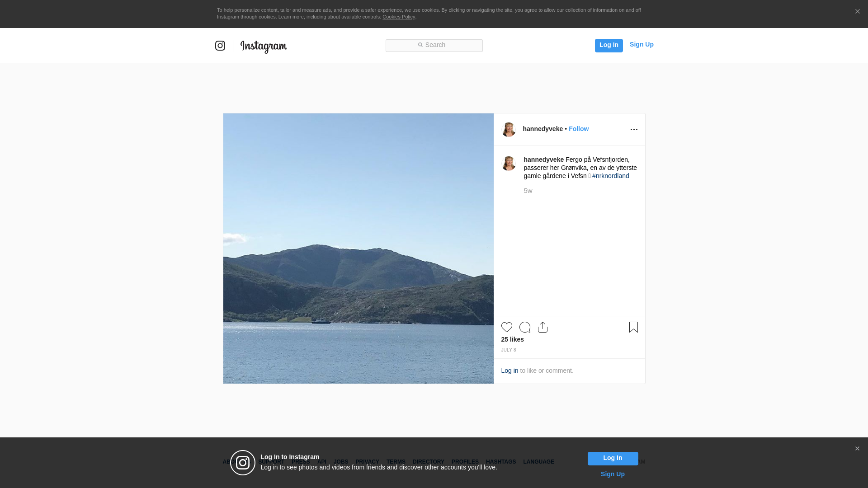Share the post with share icon
This screenshot has height=488, width=868.
coord(543,327)
